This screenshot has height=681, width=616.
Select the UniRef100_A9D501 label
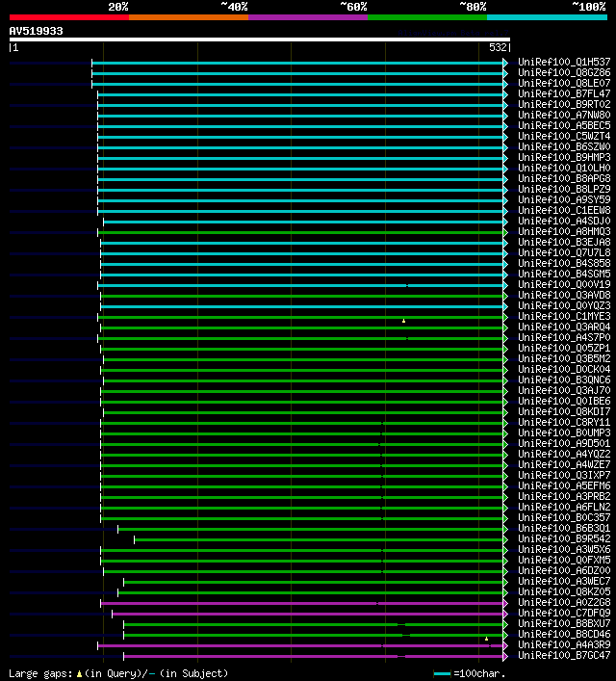[564, 443]
